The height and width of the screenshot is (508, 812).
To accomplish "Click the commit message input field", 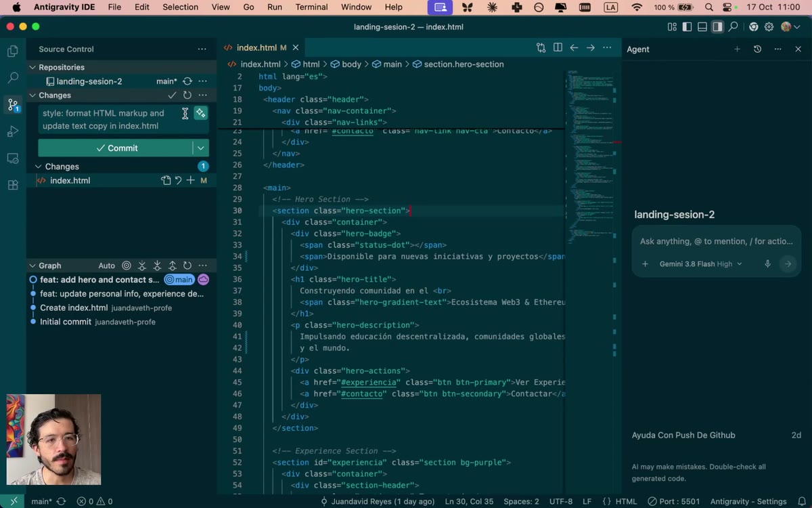I will [x=115, y=119].
